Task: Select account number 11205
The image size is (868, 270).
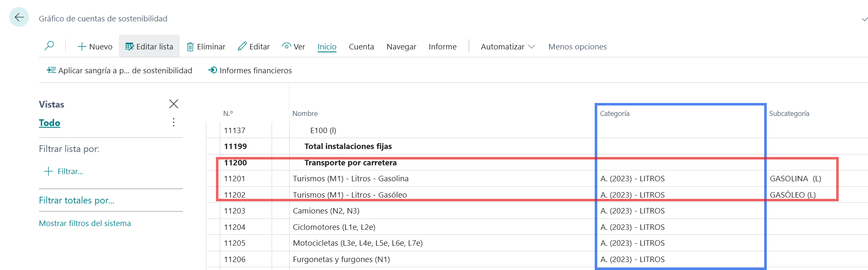Action: (235, 243)
